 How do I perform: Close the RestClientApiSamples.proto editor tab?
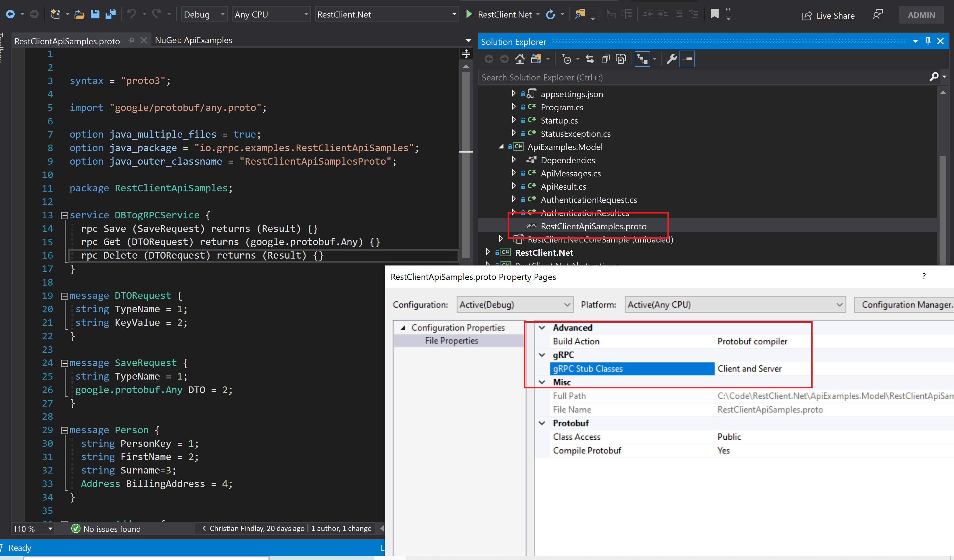[x=143, y=40]
